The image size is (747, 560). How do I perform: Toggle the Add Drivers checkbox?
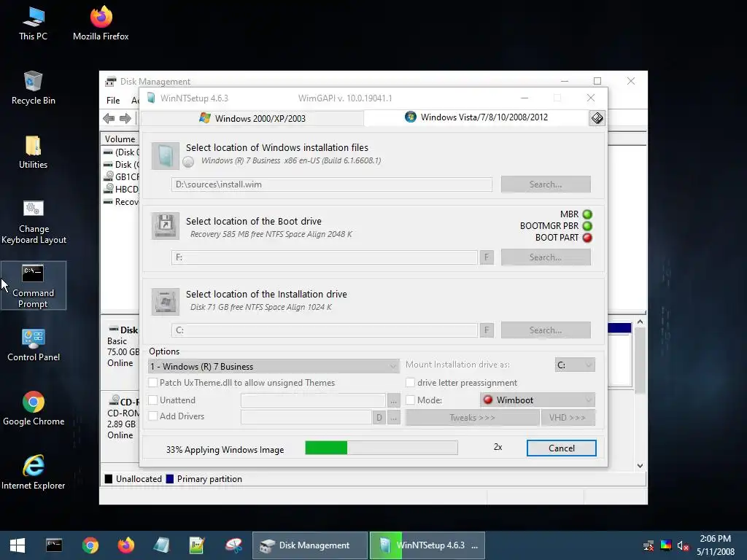[153, 416]
